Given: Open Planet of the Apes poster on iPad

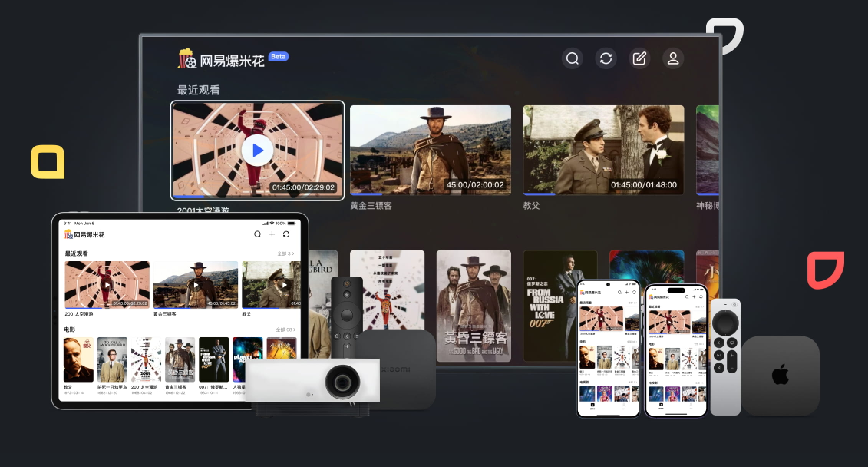Looking at the screenshot, I should point(247,359).
